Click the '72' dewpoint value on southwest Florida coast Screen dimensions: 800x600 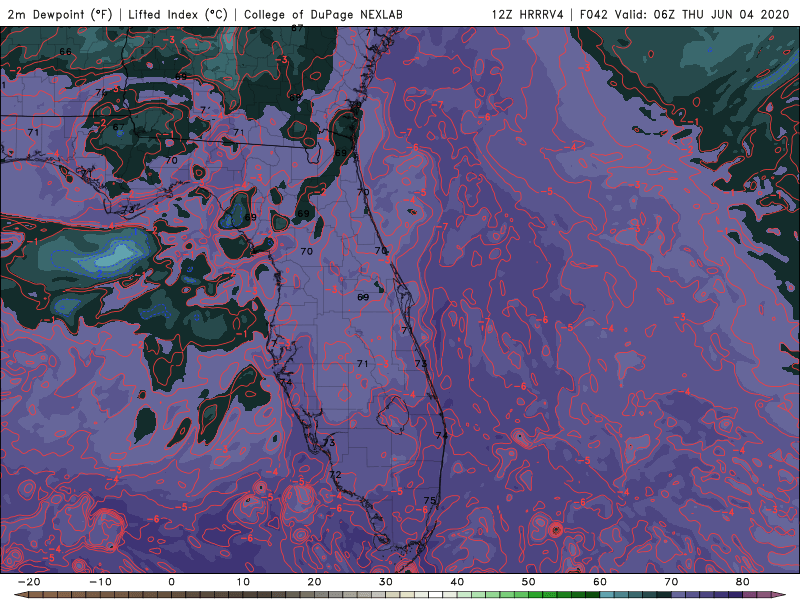pyautogui.click(x=335, y=474)
